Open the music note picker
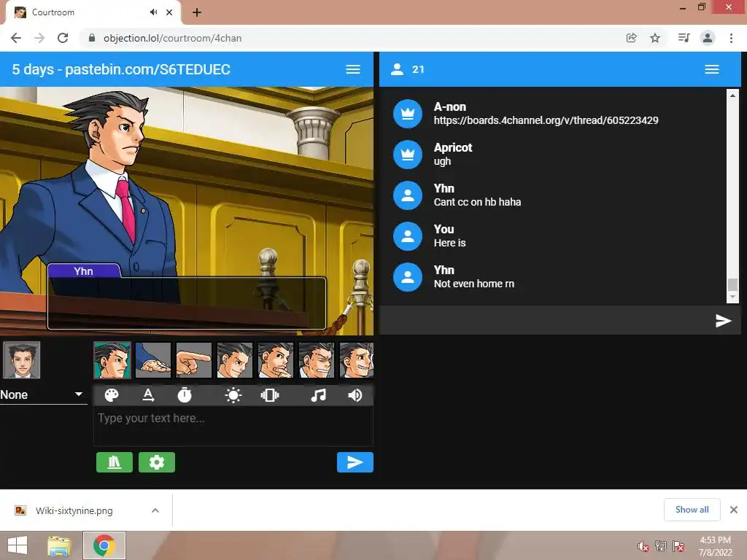This screenshot has width=747, height=560. tap(318, 395)
